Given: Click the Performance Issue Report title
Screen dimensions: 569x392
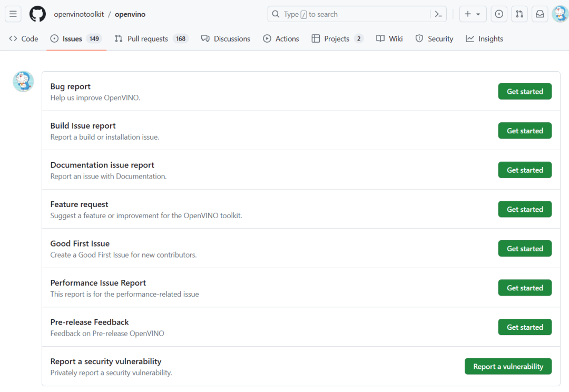Looking at the screenshot, I should coord(98,283).
